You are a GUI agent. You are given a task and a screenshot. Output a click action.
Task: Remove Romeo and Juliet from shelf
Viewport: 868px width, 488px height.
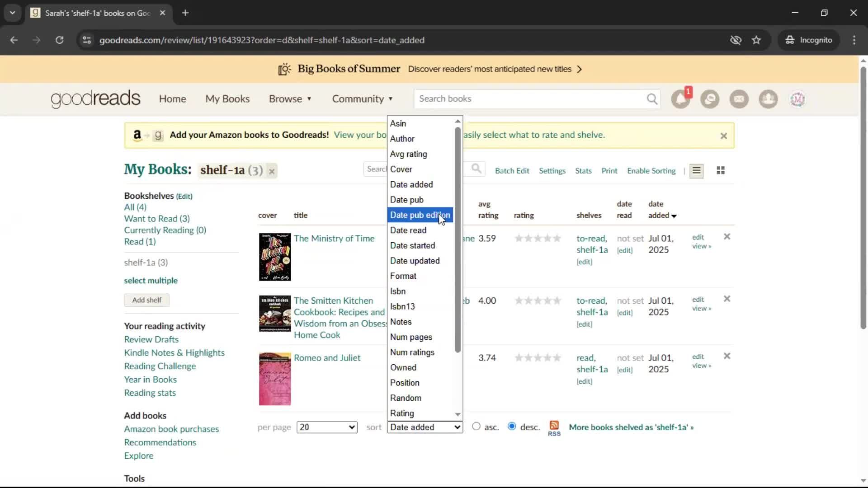727,356
